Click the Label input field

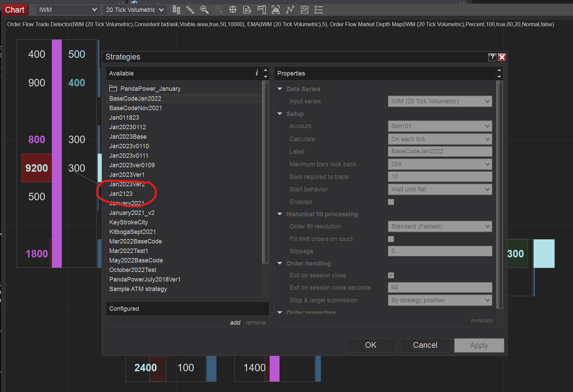tap(440, 151)
